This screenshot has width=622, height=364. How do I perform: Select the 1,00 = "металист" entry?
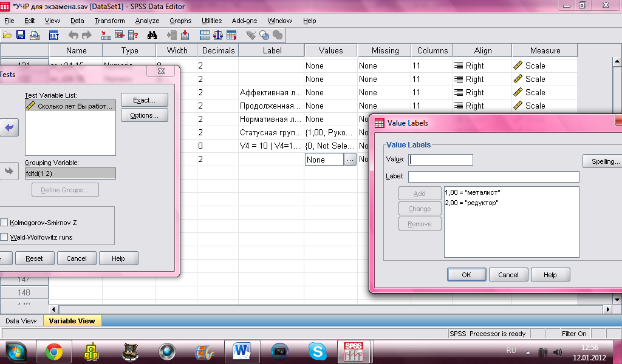tap(473, 192)
